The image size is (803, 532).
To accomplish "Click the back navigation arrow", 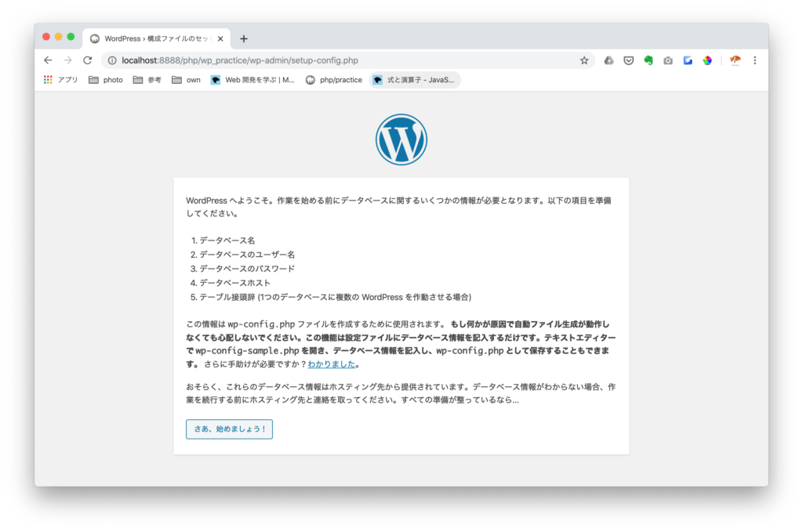I will tap(49, 60).
